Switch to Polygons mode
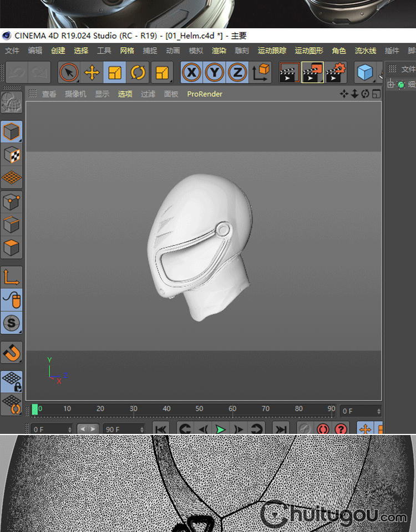 coord(12,247)
